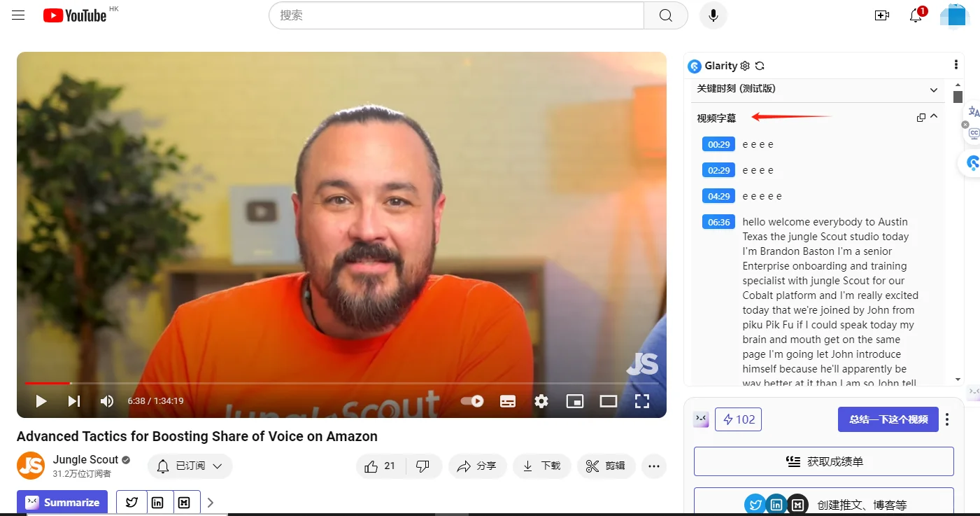Expand the arrow right of Summarize icons
The image size is (980, 516).
click(x=211, y=503)
